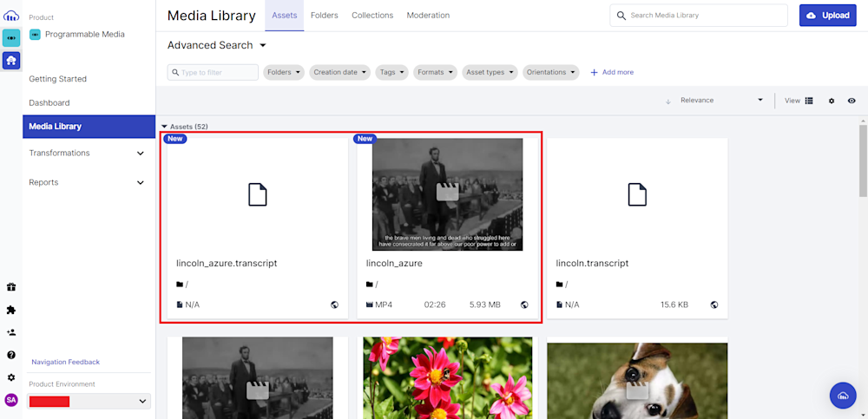This screenshot has height=419, width=868.
Task: Open the Product Environment selector
Action: click(89, 401)
